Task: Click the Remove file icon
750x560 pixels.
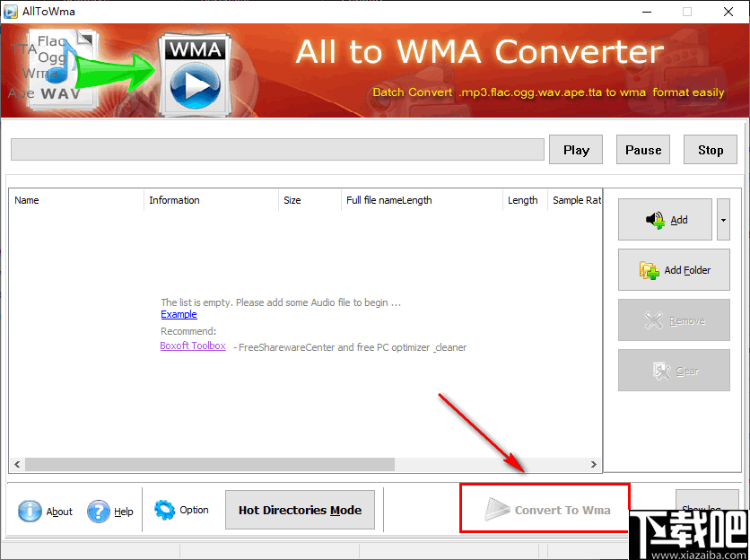Action: [x=652, y=320]
